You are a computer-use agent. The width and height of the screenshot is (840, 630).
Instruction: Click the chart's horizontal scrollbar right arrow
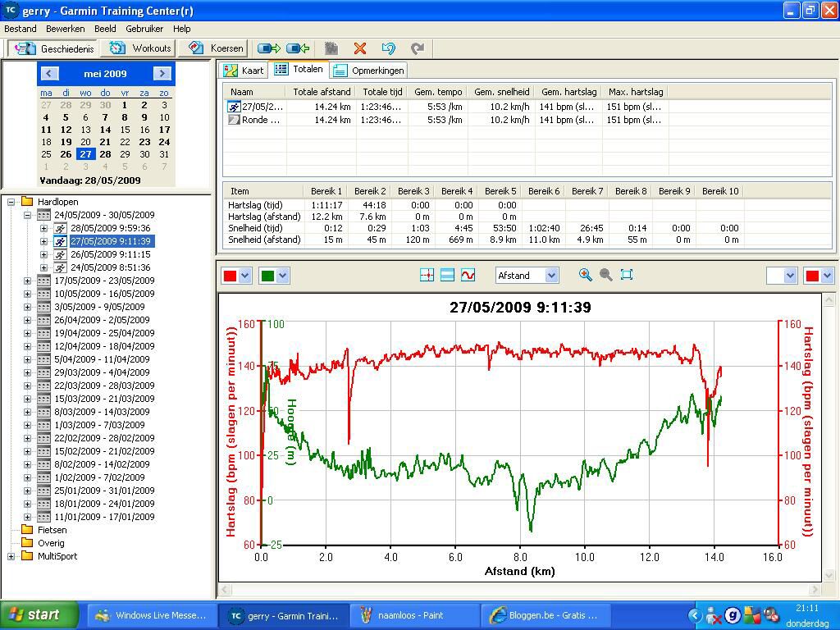click(815, 590)
